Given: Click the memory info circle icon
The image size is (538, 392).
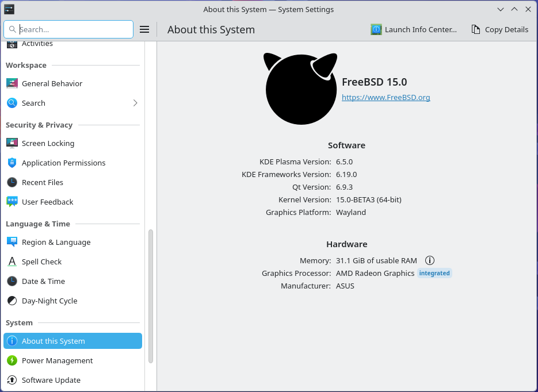Looking at the screenshot, I should (429, 260).
